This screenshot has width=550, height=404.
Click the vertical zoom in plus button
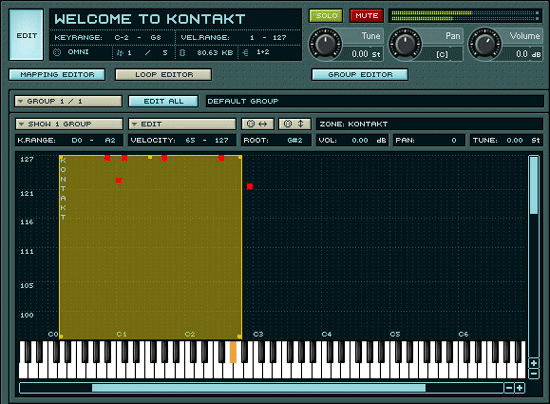[x=534, y=363]
